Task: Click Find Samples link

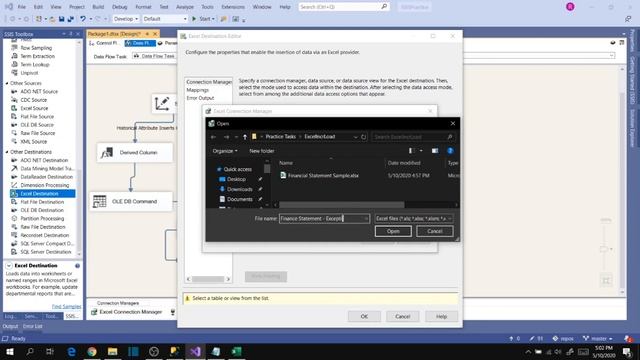Action: (66, 306)
